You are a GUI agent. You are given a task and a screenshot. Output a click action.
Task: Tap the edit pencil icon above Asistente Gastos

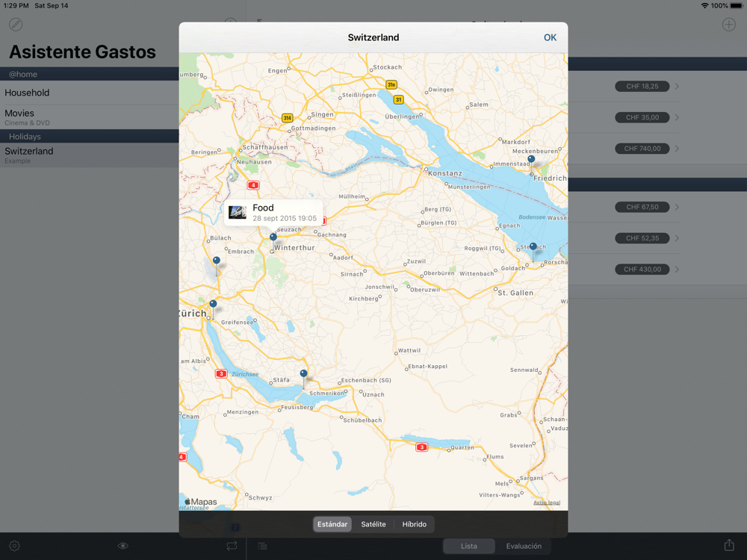pyautogui.click(x=16, y=25)
